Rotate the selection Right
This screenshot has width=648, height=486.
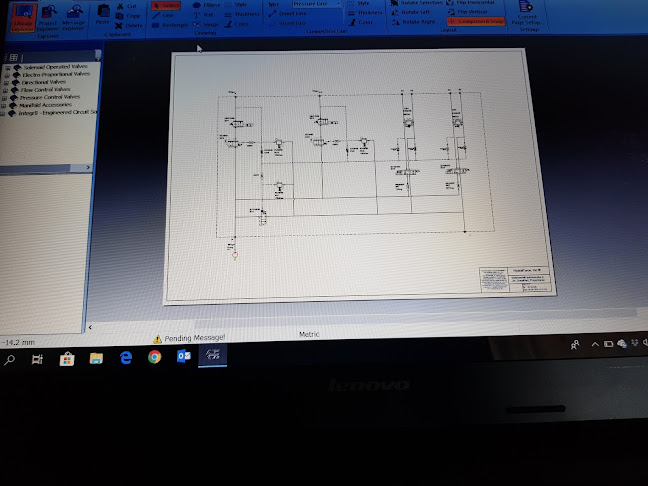coord(414,21)
